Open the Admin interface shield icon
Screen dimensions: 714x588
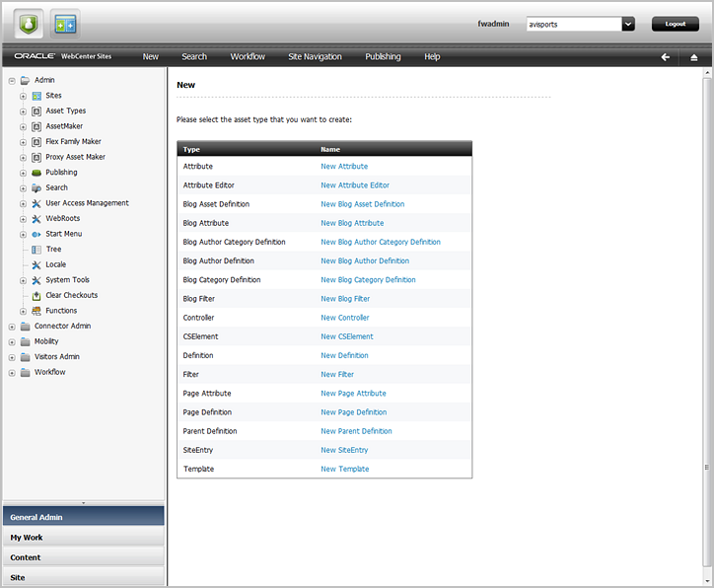[29, 24]
